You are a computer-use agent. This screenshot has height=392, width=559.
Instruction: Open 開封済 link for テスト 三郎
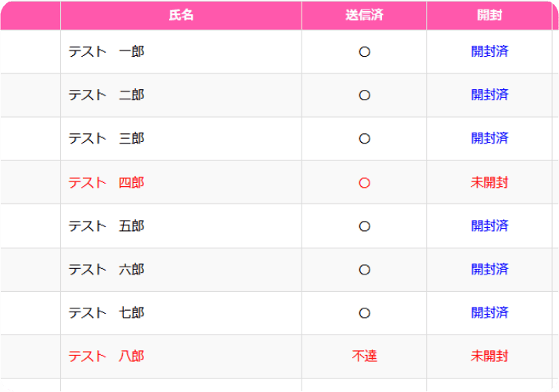coord(490,139)
